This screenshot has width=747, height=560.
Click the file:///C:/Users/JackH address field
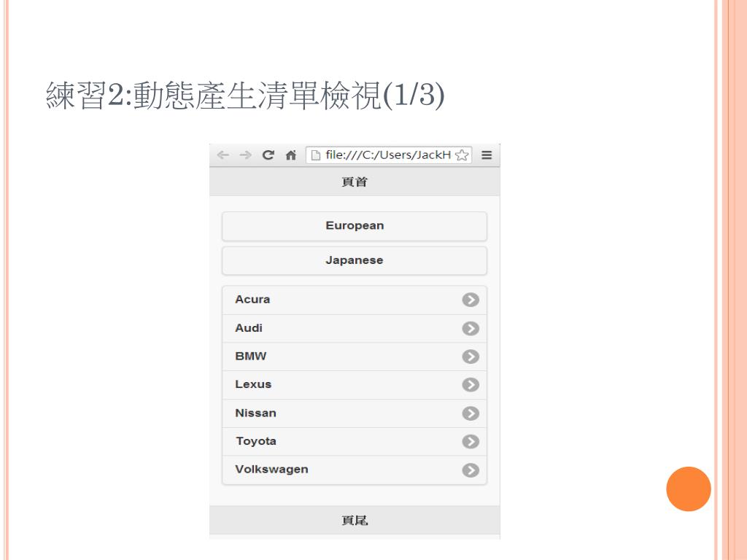(388, 155)
